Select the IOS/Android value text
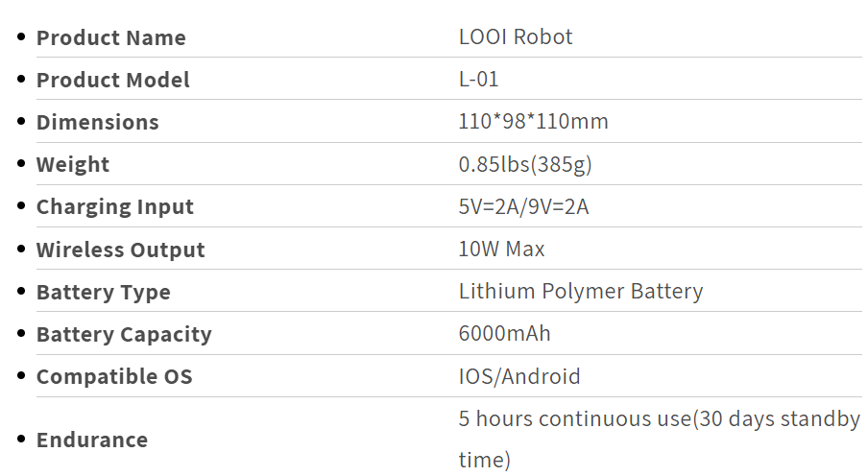The height and width of the screenshot is (476, 868). tap(519, 376)
